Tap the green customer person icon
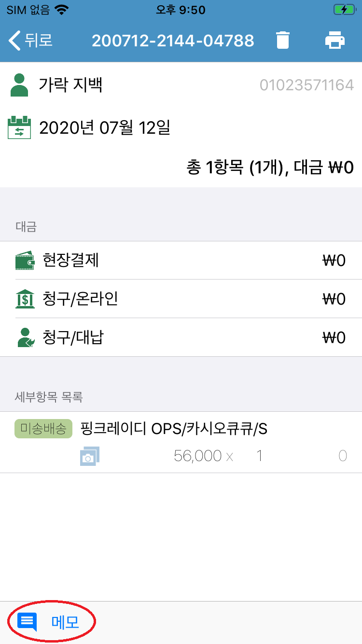The image size is (362, 644). pyautogui.click(x=19, y=85)
